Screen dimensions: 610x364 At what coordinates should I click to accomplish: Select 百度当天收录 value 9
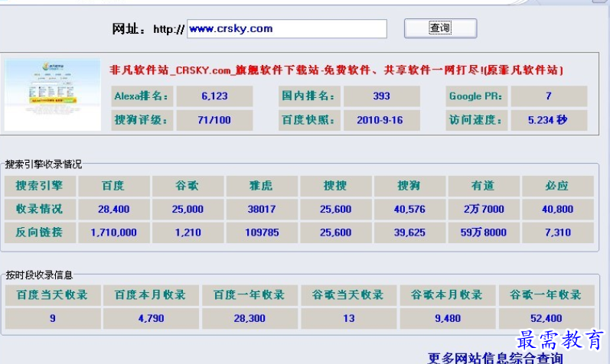(53, 318)
